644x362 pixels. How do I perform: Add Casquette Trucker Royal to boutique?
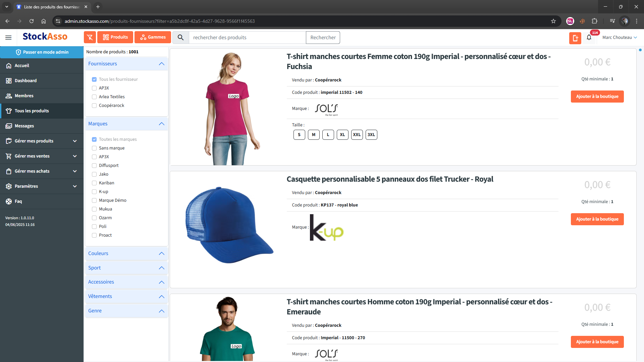[x=597, y=219]
